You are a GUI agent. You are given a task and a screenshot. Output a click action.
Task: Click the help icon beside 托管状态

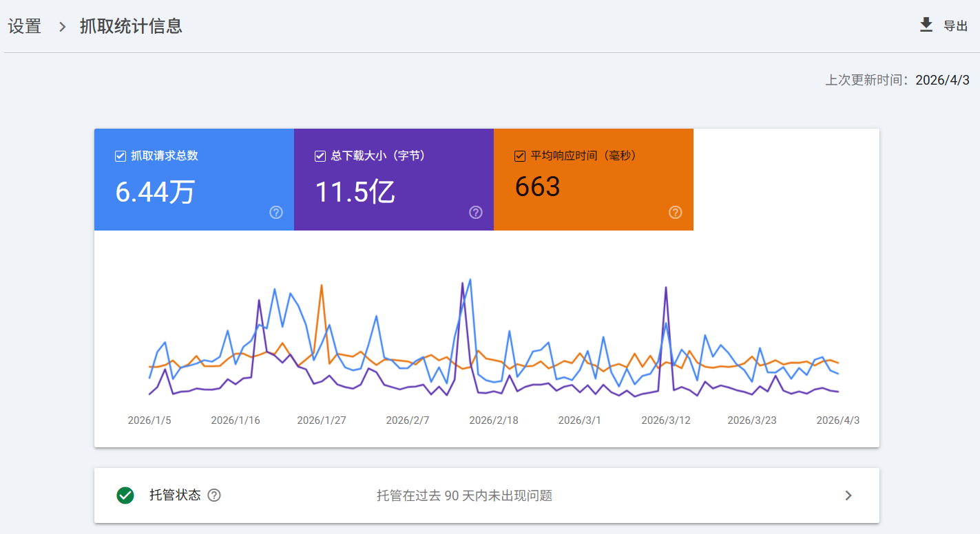click(214, 495)
